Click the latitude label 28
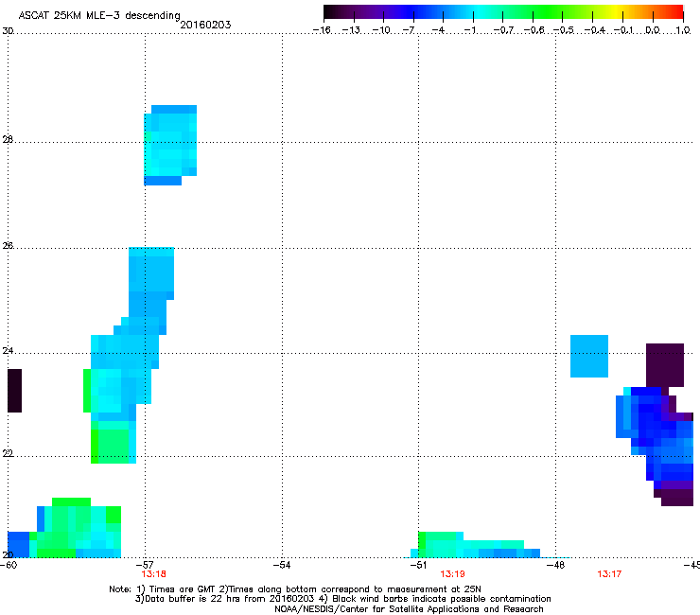The image size is (700, 615). coord(8,140)
